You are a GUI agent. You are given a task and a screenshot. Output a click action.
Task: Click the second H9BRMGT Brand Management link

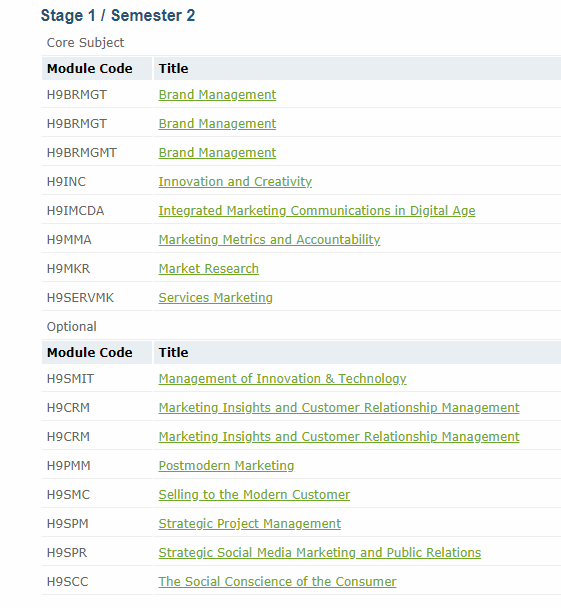pos(217,124)
